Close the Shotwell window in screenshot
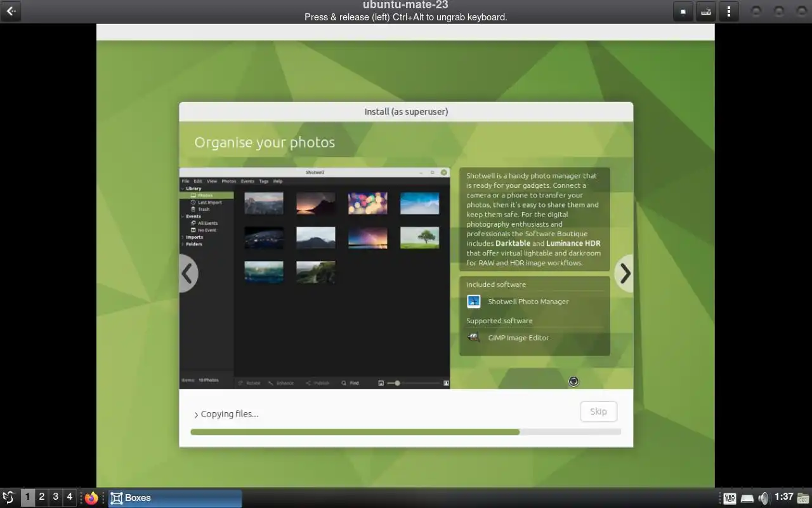Screen dimensions: 812x508 click(444, 172)
